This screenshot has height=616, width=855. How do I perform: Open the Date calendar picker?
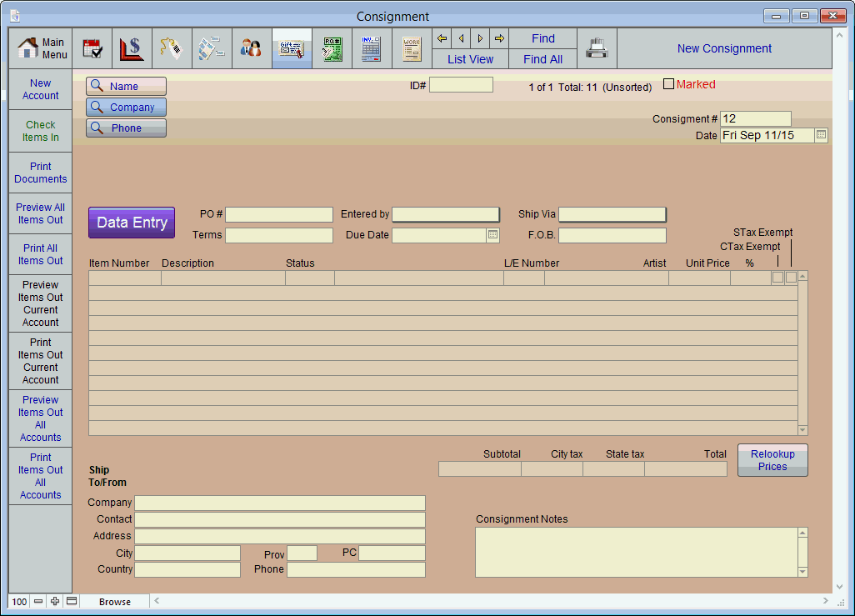point(819,134)
